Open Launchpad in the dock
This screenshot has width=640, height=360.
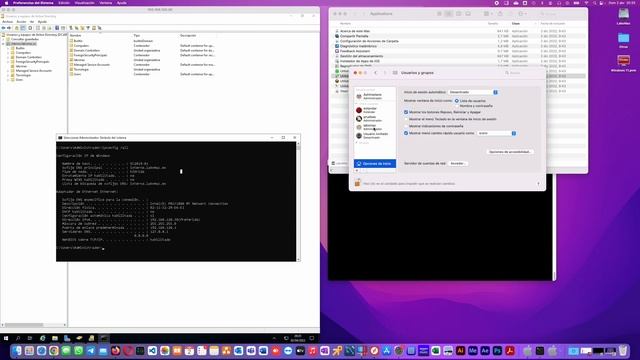pos(29,351)
